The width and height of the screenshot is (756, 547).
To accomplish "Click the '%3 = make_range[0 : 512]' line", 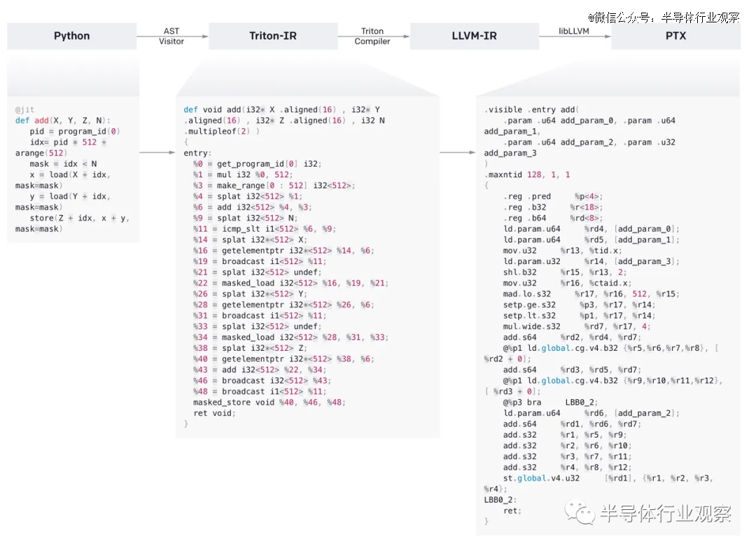I will 274,186.
